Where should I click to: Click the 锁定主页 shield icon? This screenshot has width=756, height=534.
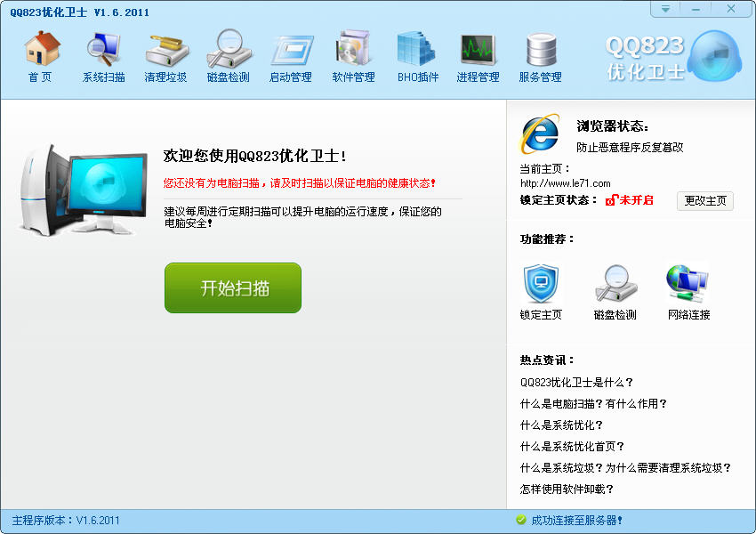click(541, 286)
